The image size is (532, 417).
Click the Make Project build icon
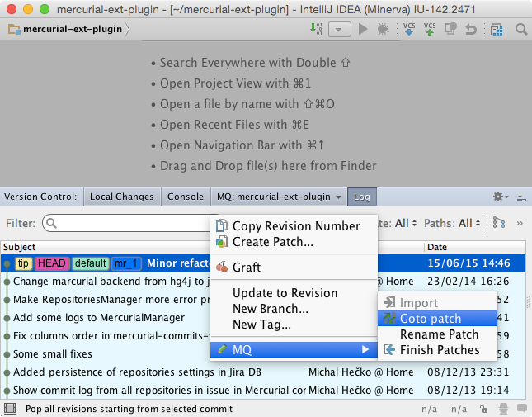316,29
